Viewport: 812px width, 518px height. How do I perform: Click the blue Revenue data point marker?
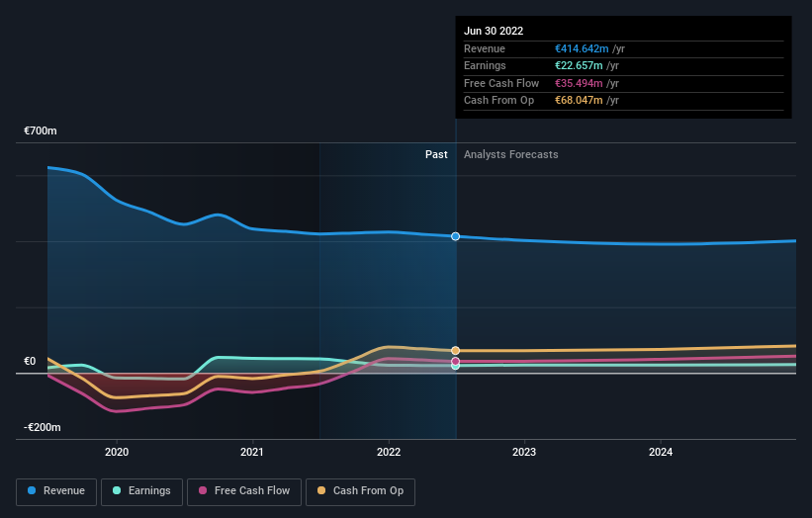point(455,236)
